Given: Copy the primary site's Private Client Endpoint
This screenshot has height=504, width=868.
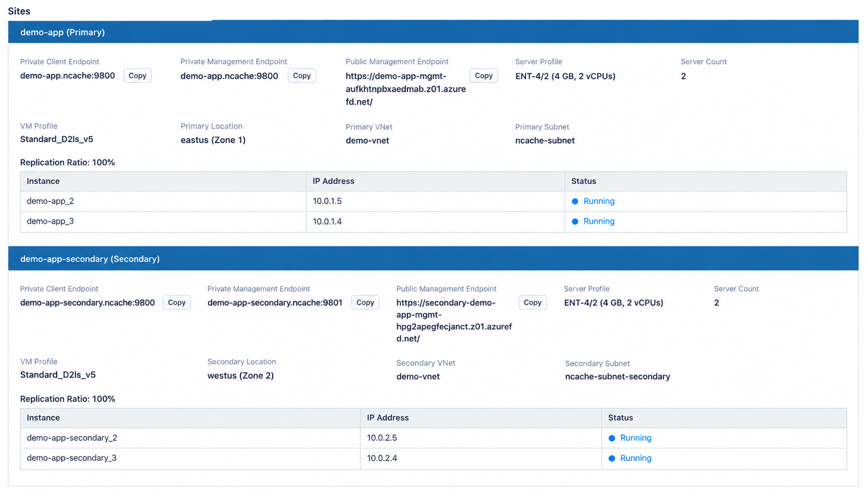Looking at the screenshot, I should pyautogui.click(x=137, y=75).
